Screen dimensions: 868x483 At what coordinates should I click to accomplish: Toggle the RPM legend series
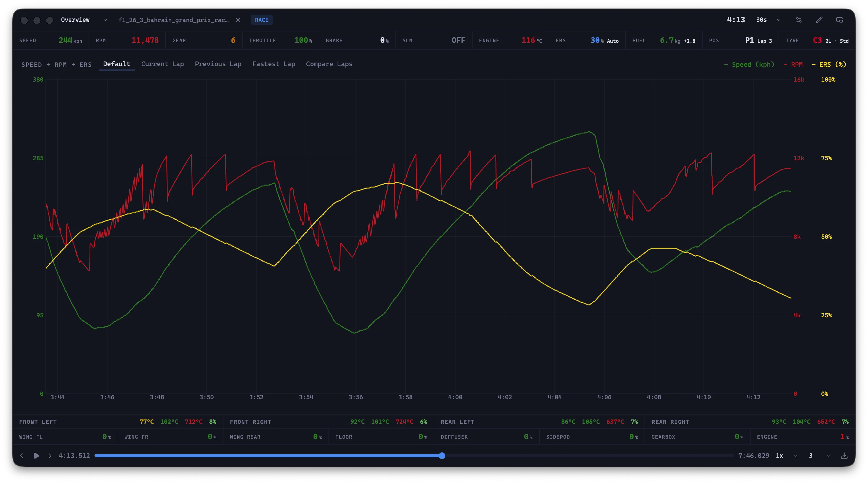tap(793, 65)
